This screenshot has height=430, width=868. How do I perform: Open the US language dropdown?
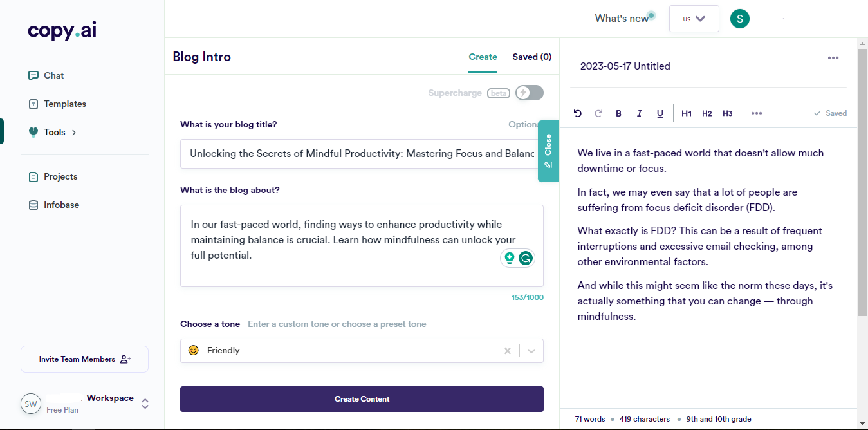(x=693, y=19)
